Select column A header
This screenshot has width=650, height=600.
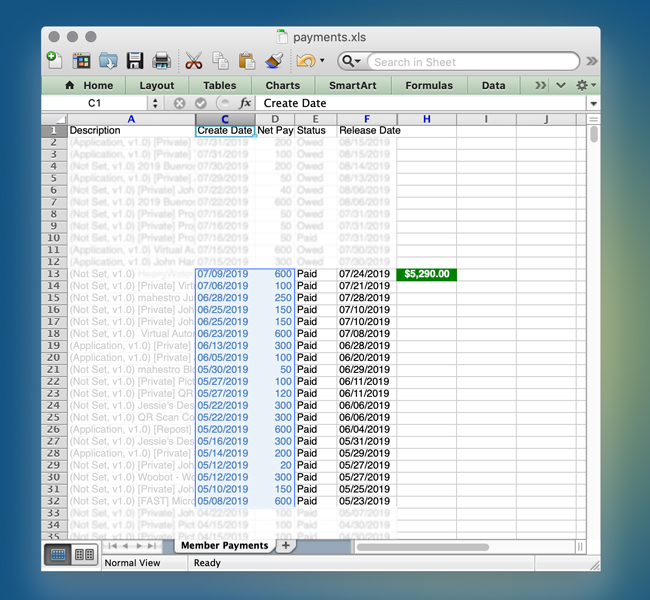(131, 119)
